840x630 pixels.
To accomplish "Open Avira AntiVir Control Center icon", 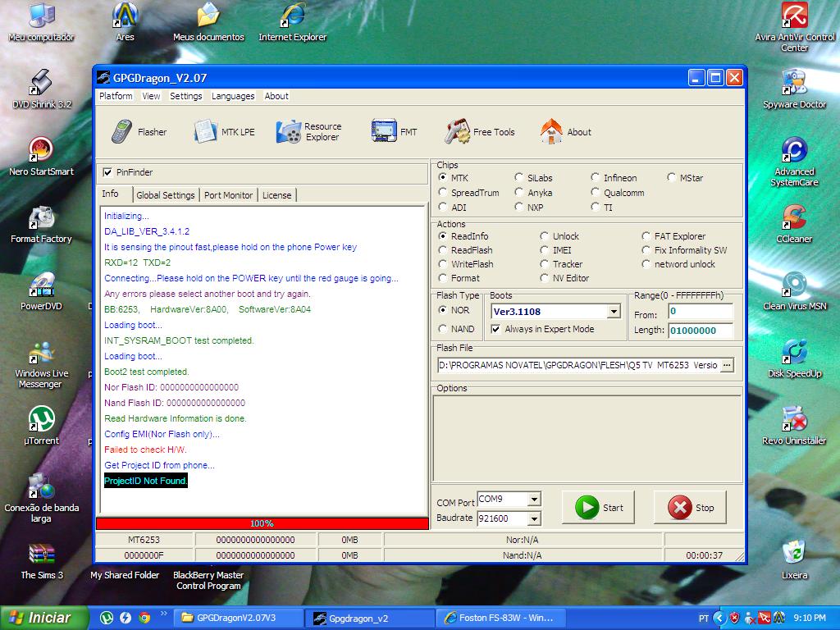I will pyautogui.click(x=794, y=27).
